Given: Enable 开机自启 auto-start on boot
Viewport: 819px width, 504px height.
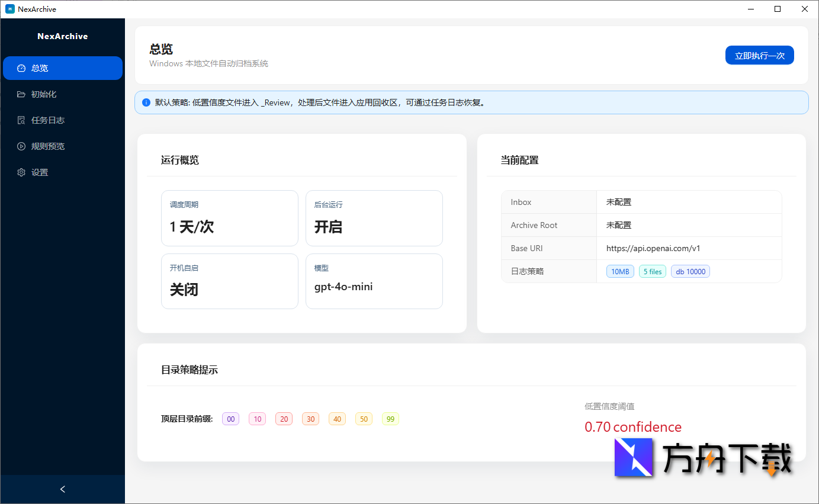Looking at the screenshot, I should 229,281.
